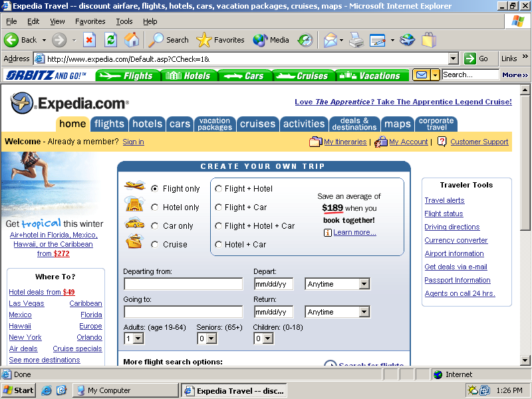
Task: Open the Tools menu
Action: [x=124, y=21]
